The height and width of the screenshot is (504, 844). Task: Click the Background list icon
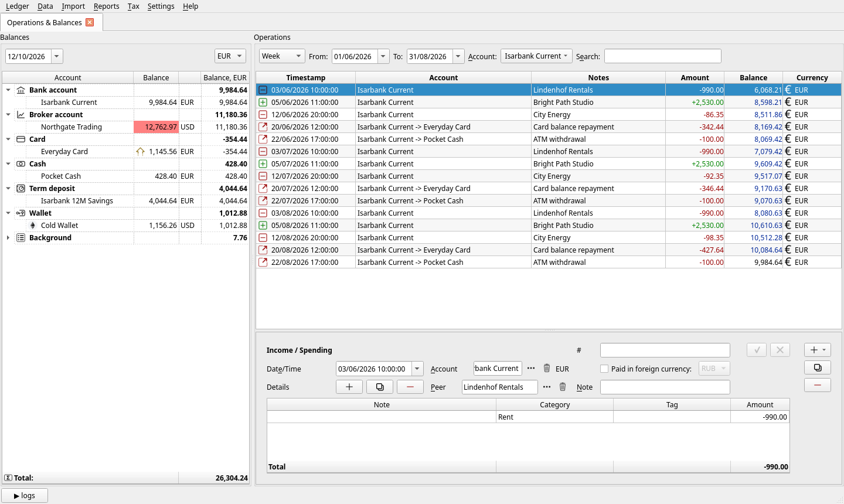click(21, 238)
